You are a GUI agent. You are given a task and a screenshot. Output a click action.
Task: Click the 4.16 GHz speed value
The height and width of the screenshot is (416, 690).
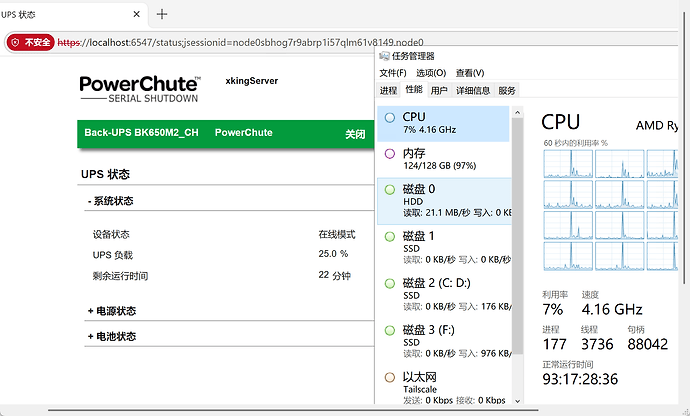pyautogui.click(x=612, y=309)
